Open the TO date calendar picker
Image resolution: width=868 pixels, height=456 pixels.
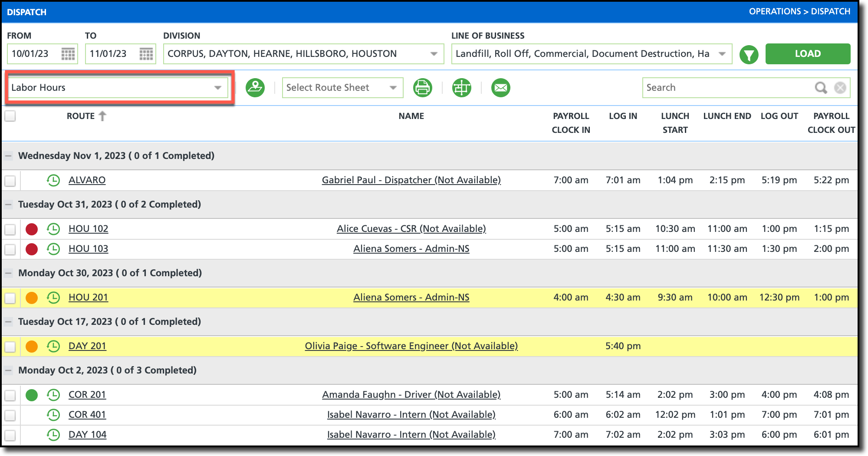coord(146,54)
